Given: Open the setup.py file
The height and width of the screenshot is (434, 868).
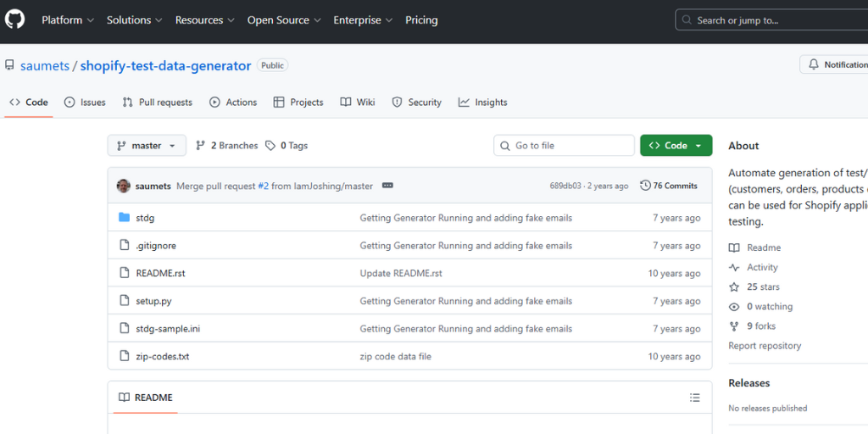Looking at the screenshot, I should coord(154,301).
